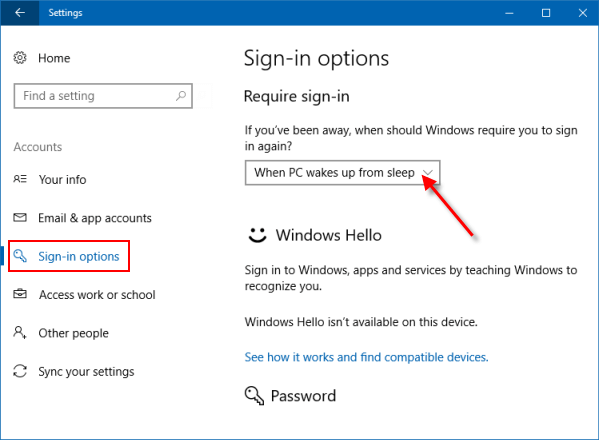Open the Your info section
The height and width of the screenshot is (440, 599).
62,180
